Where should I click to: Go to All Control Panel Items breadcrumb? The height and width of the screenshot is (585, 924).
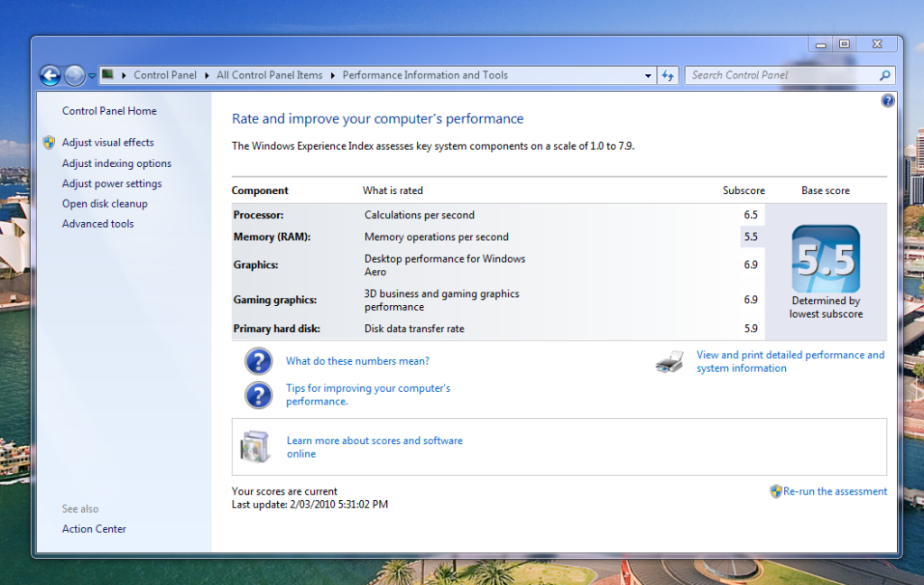click(x=269, y=75)
